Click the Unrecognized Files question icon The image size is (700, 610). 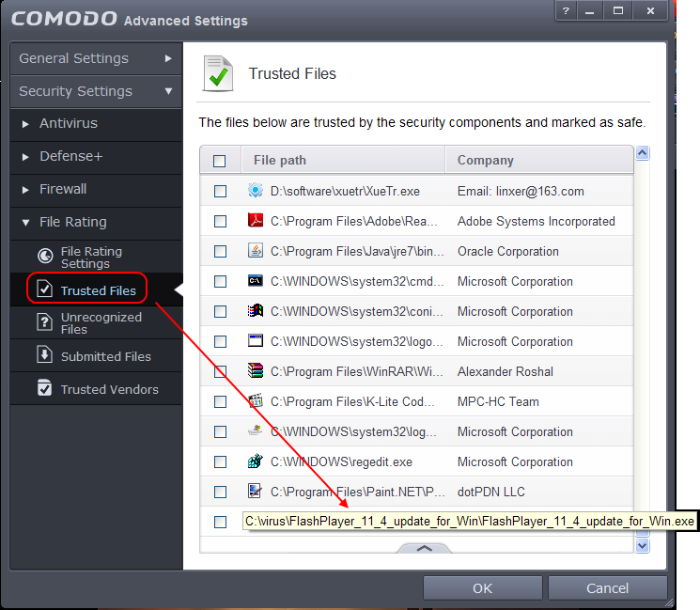click(45, 321)
